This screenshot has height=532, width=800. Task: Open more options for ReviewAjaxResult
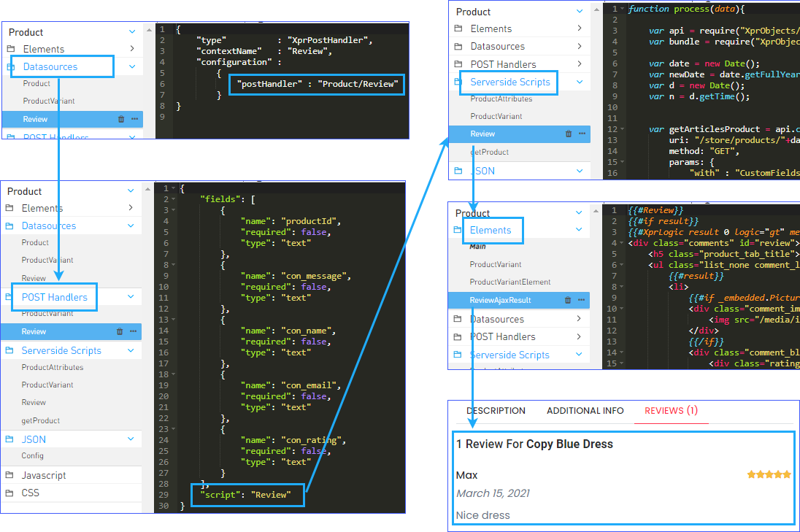(x=582, y=300)
